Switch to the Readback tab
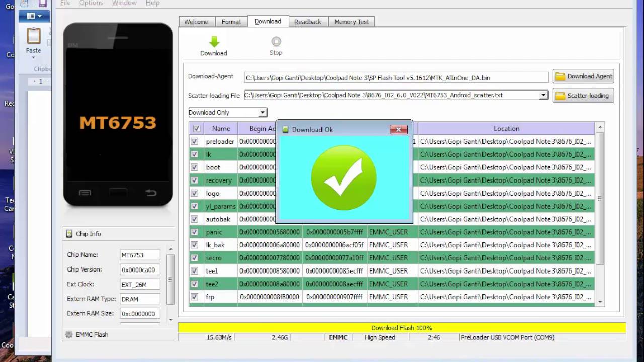The width and height of the screenshot is (644, 362). point(307,22)
